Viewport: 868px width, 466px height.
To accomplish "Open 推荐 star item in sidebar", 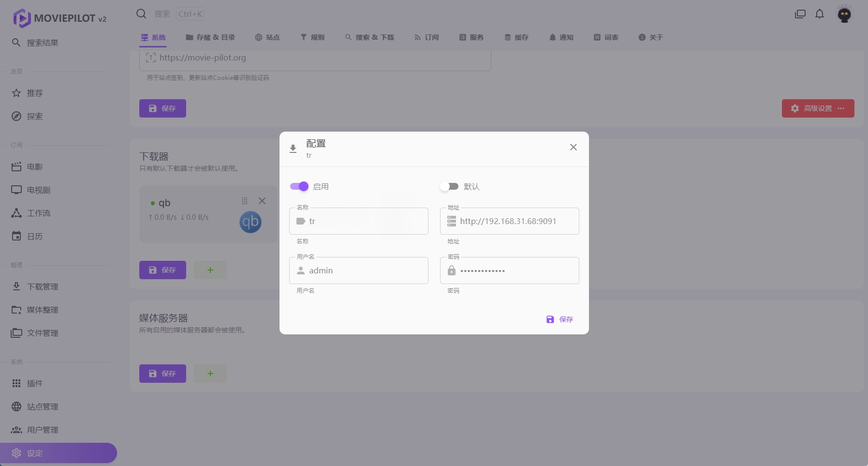I will pyautogui.click(x=59, y=93).
